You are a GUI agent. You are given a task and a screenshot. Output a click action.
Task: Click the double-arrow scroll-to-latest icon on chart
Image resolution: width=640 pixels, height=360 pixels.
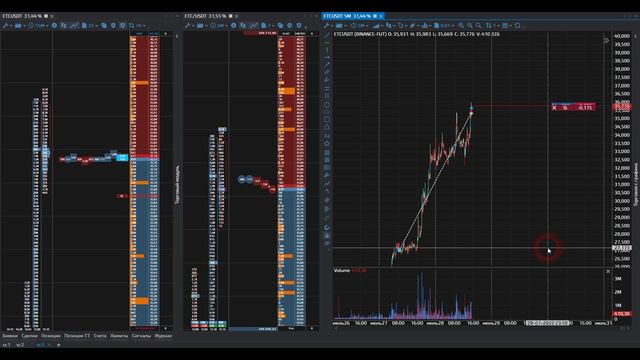tap(606, 40)
